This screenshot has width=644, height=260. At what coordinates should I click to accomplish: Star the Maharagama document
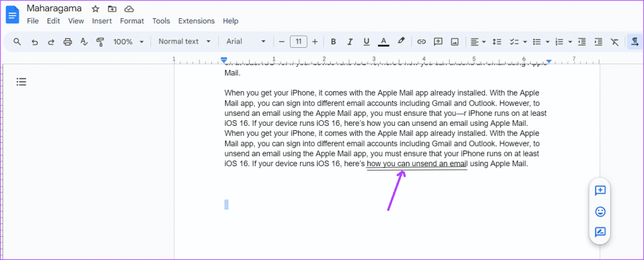pos(95,9)
